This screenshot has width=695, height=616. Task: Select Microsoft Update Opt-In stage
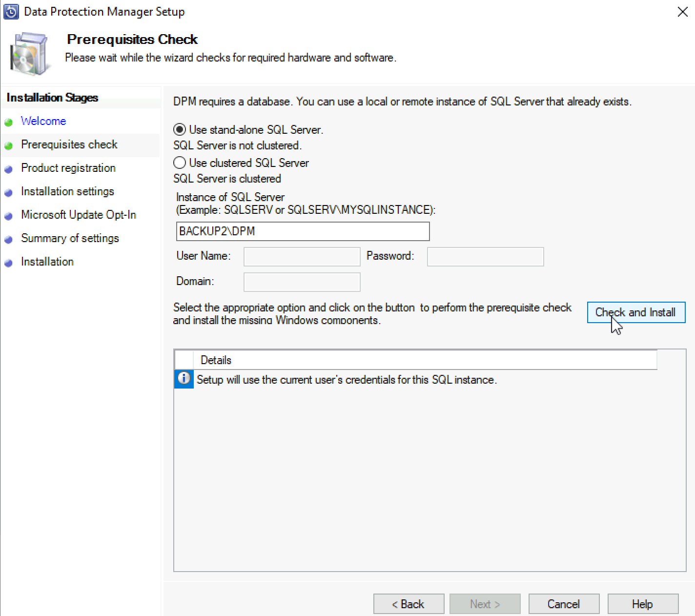coord(79,215)
